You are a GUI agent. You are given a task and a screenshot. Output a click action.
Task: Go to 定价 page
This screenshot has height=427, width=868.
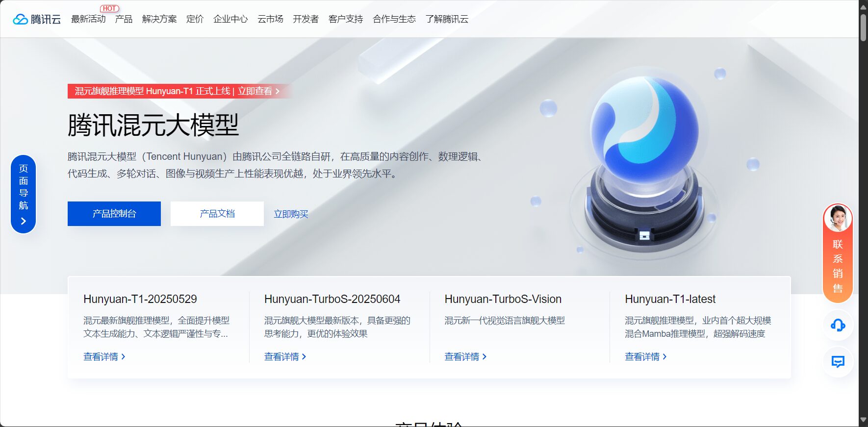pyautogui.click(x=195, y=19)
